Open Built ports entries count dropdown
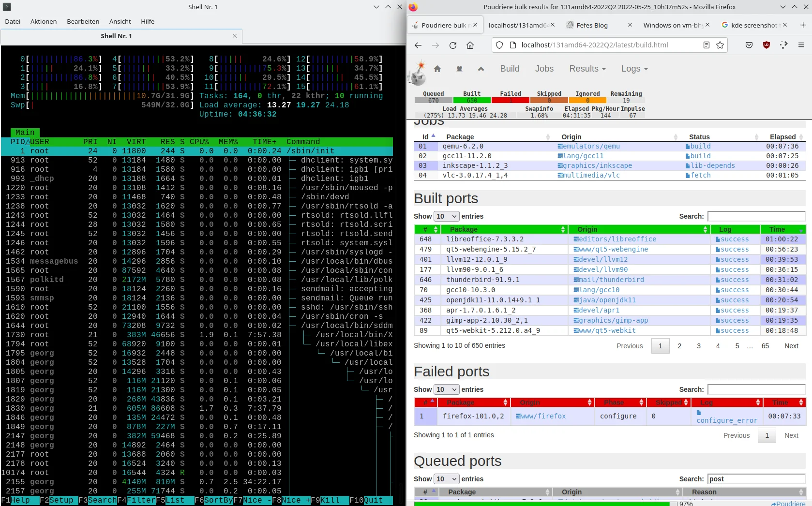Image resolution: width=812 pixels, height=506 pixels. point(446,216)
